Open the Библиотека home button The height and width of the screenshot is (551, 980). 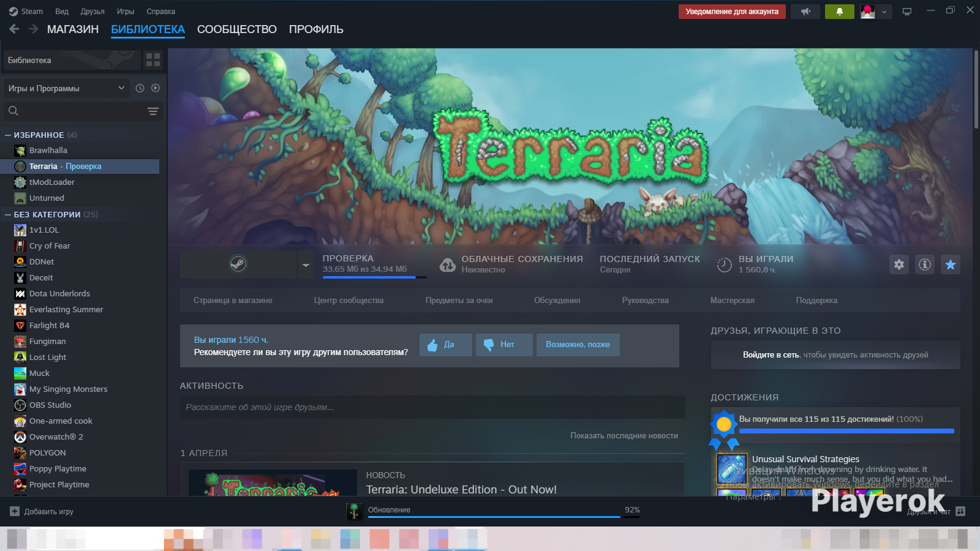click(x=72, y=60)
